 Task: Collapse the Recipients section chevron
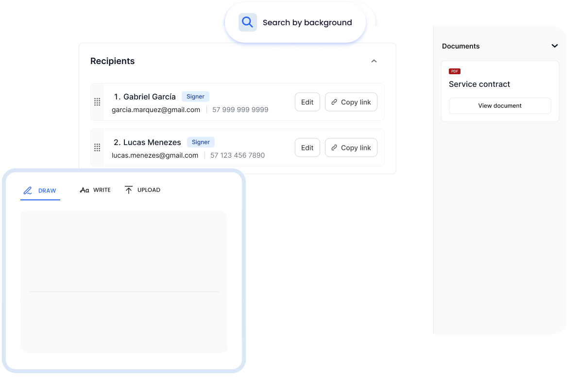[374, 61]
